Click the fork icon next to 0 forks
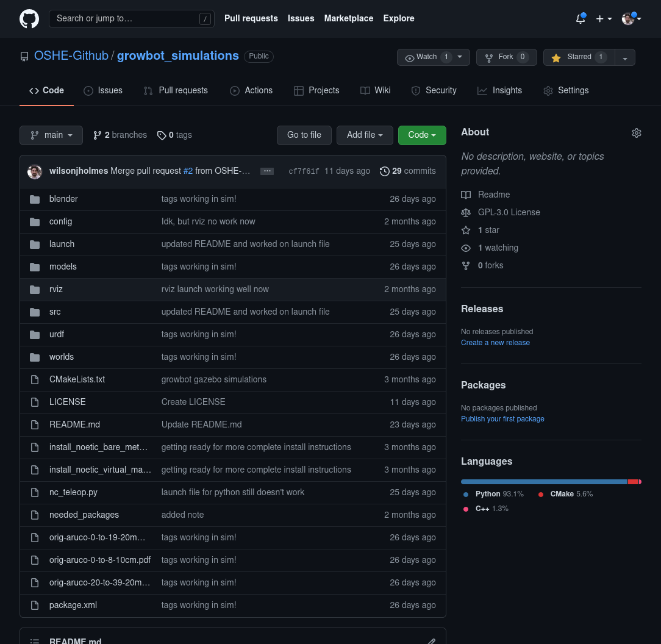The width and height of the screenshot is (661, 644). 465,266
